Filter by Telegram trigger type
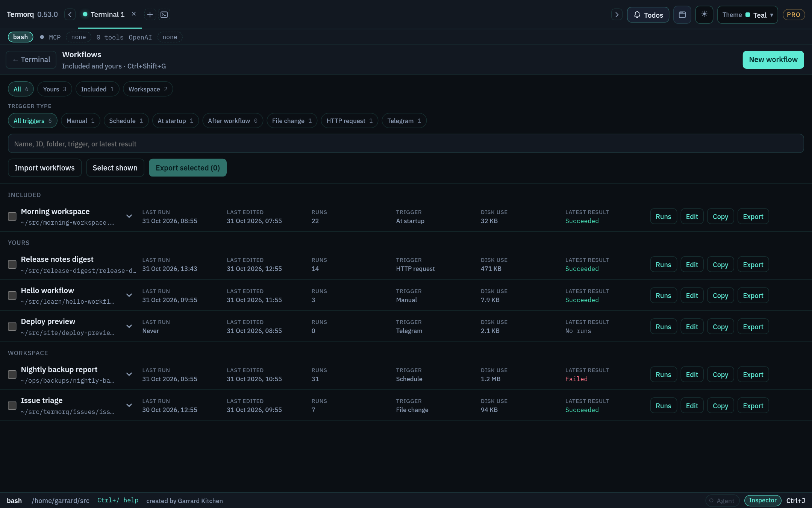 (x=404, y=121)
